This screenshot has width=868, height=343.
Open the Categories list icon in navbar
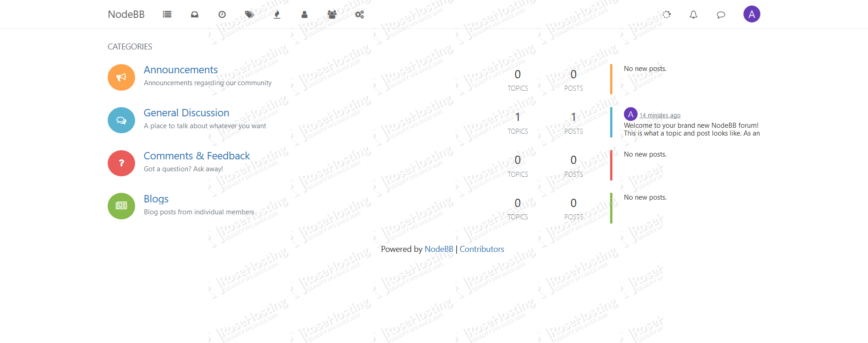pyautogui.click(x=167, y=15)
